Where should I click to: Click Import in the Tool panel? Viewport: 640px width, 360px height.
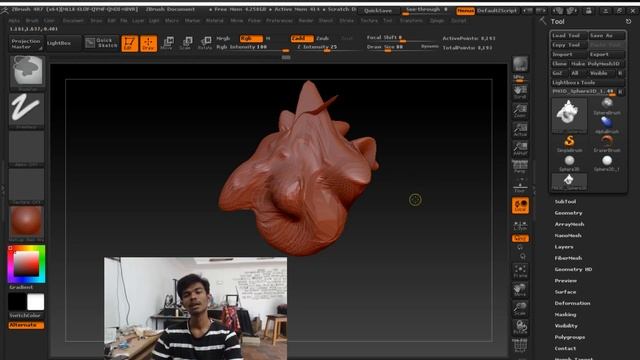[x=569, y=54]
